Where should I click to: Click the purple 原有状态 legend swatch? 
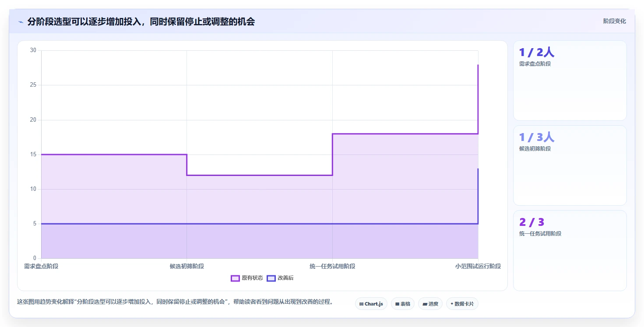(235, 278)
